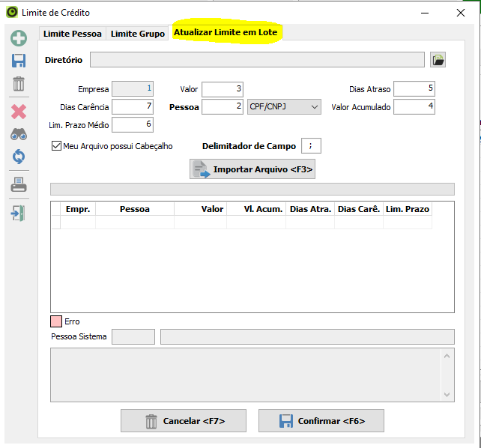The image size is (481, 448).
Task: Click the binoculars Search icon
Action: coord(19,134)
